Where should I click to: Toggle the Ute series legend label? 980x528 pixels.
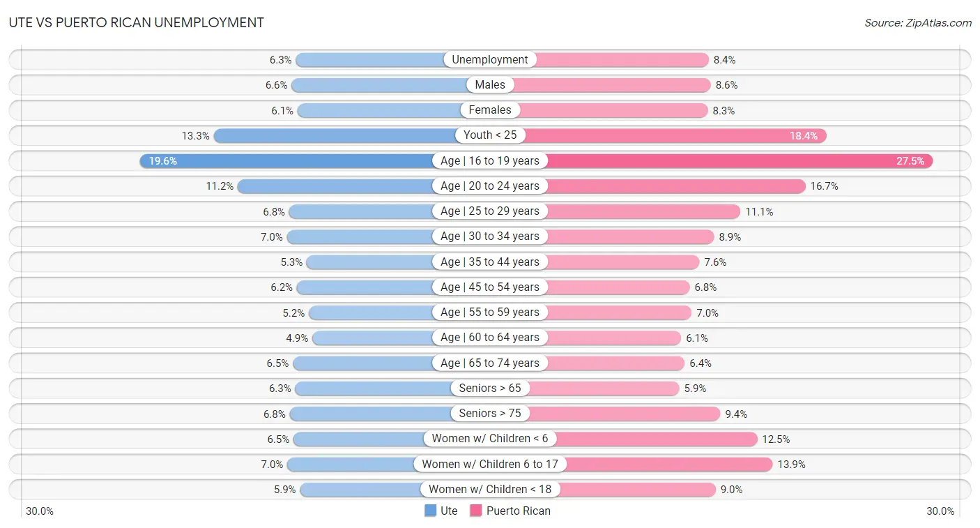click(449, 511)
